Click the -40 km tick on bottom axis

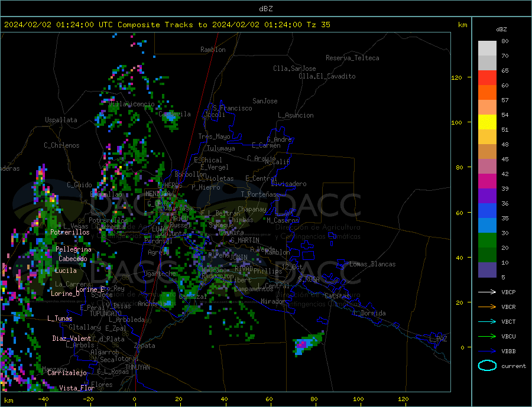pos(43,399)
